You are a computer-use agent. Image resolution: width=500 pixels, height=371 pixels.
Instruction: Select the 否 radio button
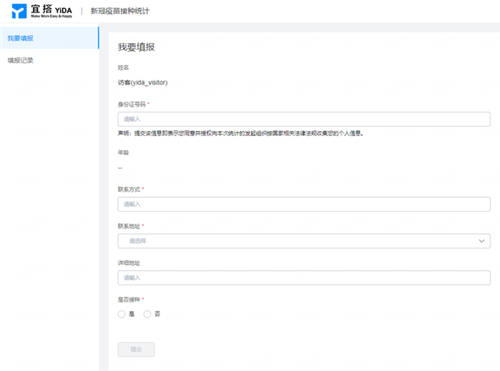[x=147, y=314]
